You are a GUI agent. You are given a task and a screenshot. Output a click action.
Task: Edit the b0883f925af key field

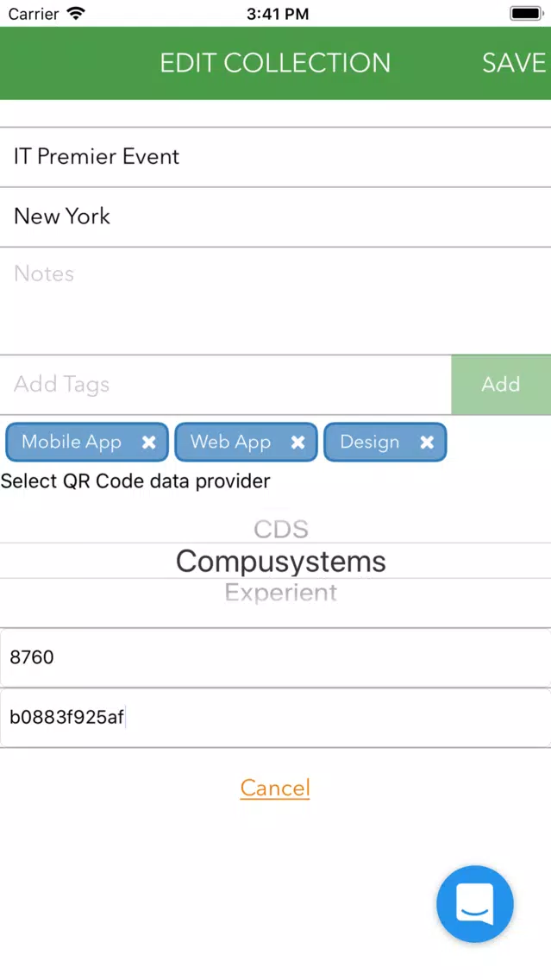tap(276, 718)
